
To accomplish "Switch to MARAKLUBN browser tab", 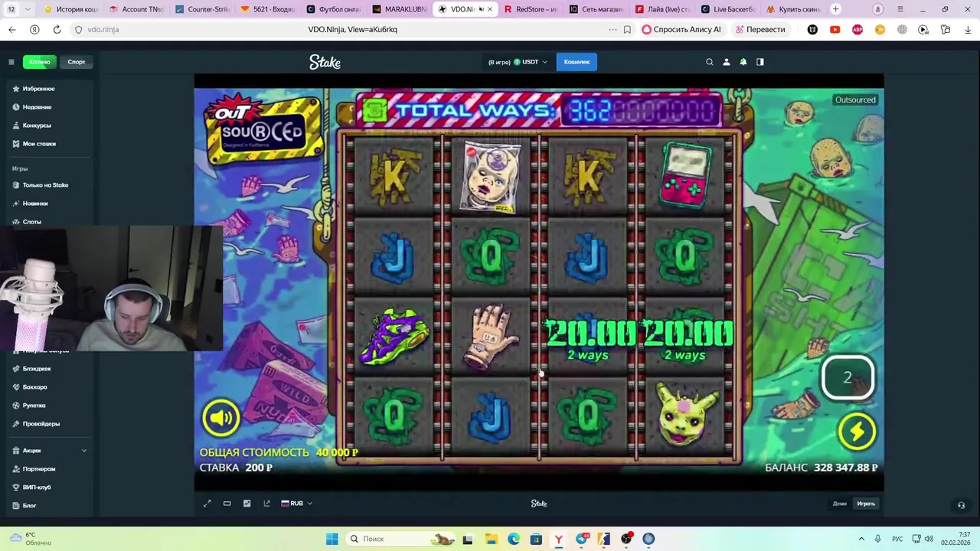I will 399,9.
